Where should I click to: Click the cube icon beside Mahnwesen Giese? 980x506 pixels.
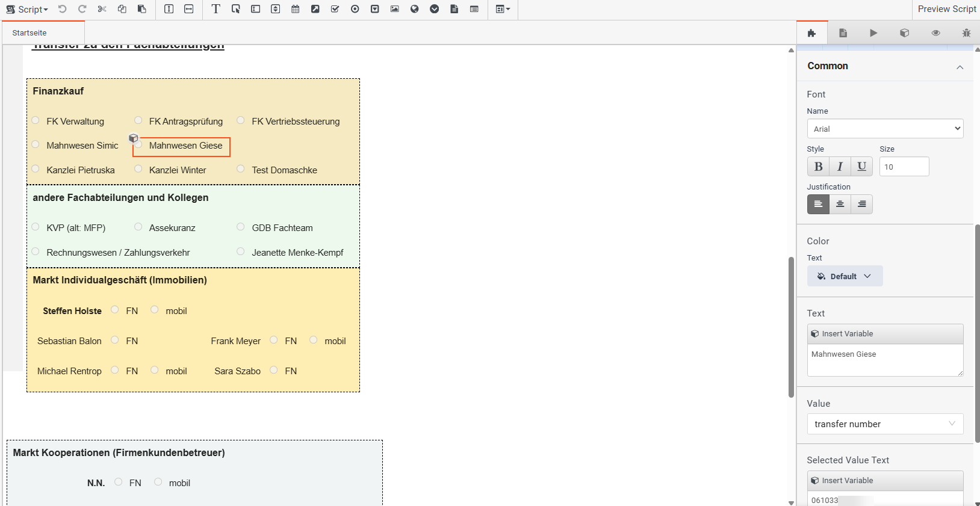coord(134,138)
